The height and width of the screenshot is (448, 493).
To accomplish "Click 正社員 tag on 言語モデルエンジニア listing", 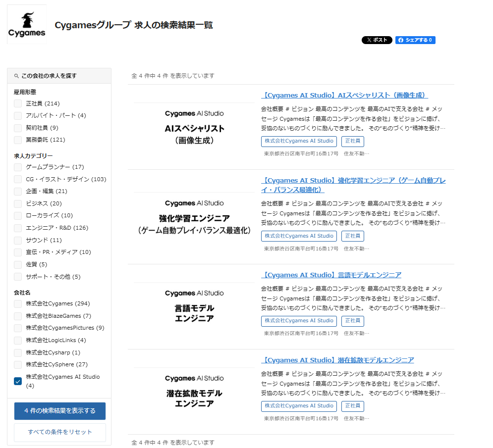I will pos(353,321).
